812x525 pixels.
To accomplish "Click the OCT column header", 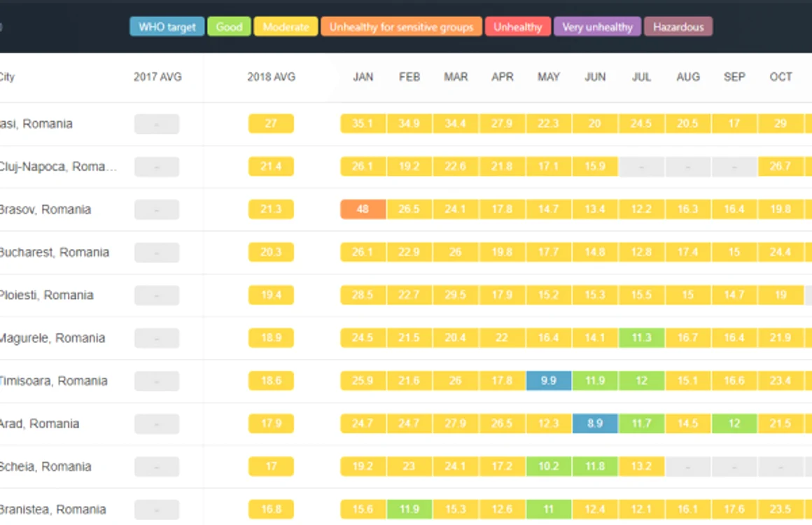I will pos(780,77).
